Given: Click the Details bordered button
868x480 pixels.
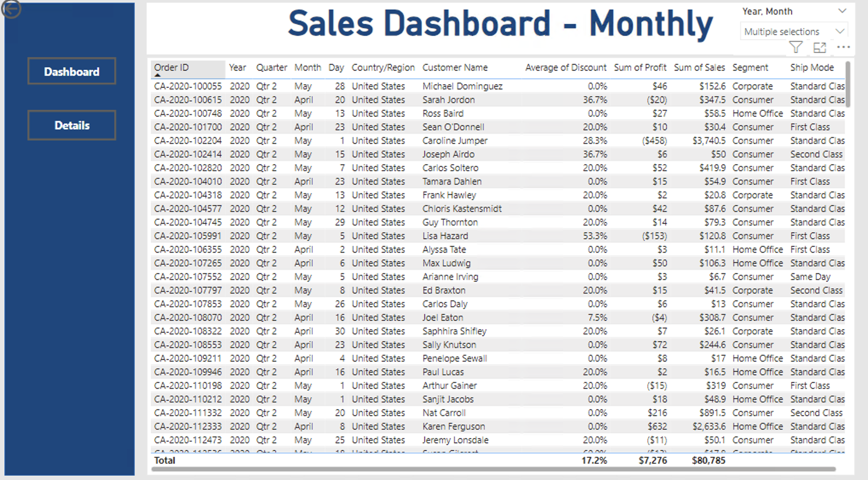Looking at the screenshot, I should tap(72, 125).
